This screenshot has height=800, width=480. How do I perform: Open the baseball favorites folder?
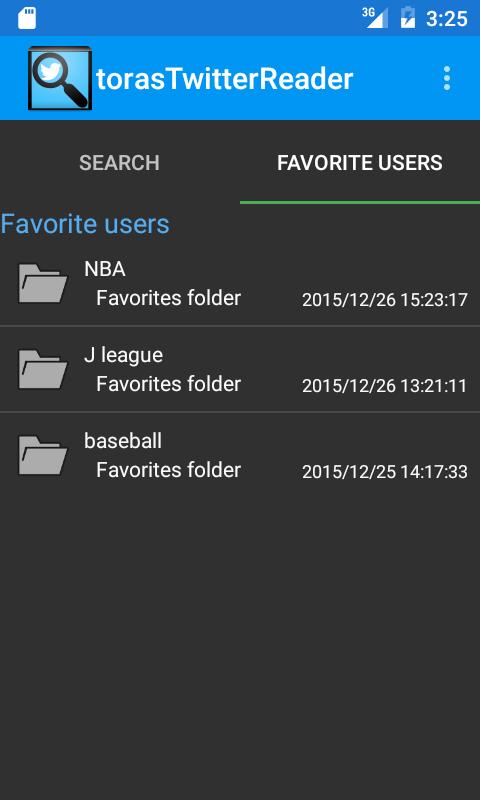point(240,455)
